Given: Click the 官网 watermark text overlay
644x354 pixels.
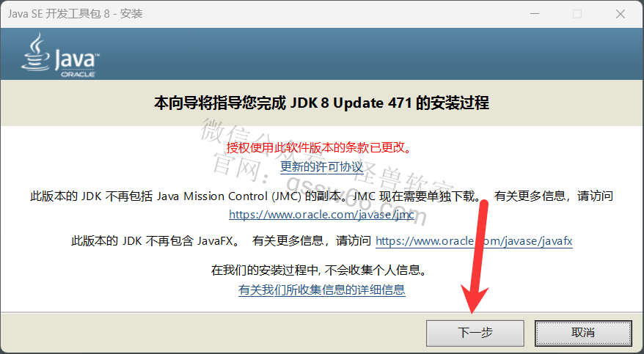Looking at the screenshot, I should click(236, 166).
